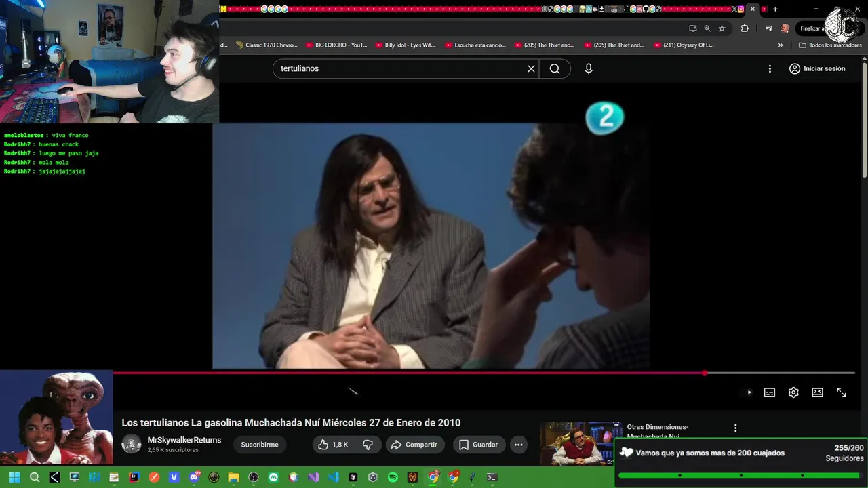This screenshot has width=868, height=488.
Task: Save video with the Guardar button
Action: tap(479, 445)
